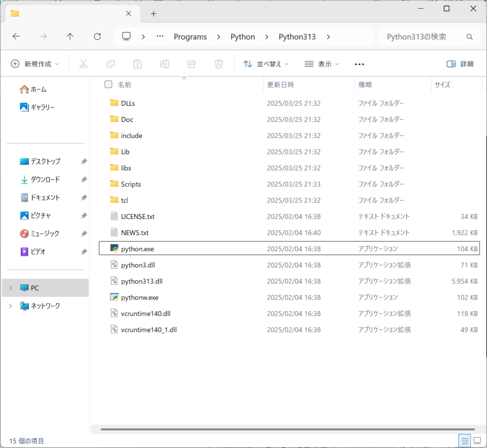Unpin Desktop using its pin icon
The height and width of the screenshot is (448, 487).
(x=84, y=162)
